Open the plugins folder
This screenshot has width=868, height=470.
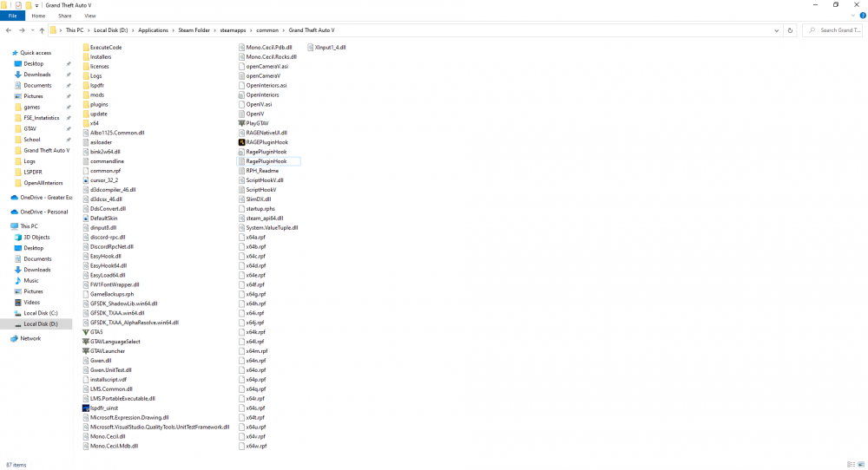95,105
